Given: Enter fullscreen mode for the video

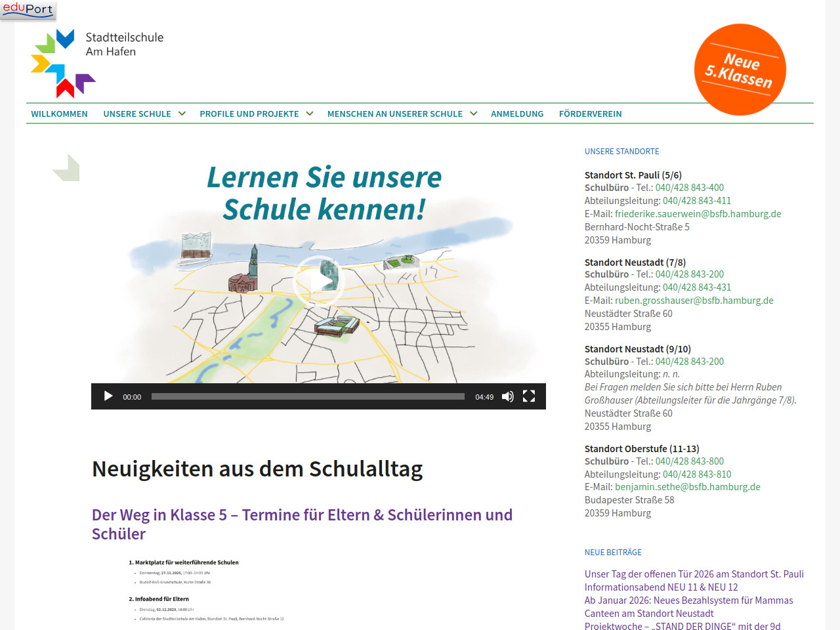Looking at the screenshot, I should tap(529, 396).
